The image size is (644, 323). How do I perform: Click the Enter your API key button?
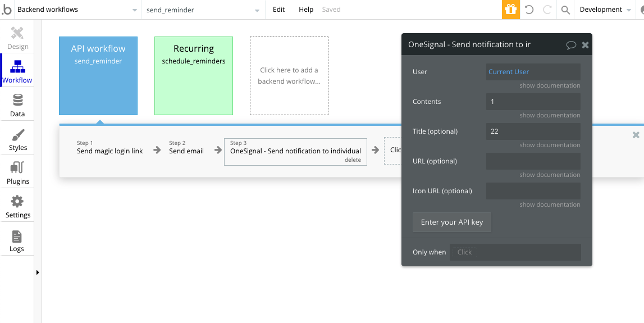tap(452, 222)
